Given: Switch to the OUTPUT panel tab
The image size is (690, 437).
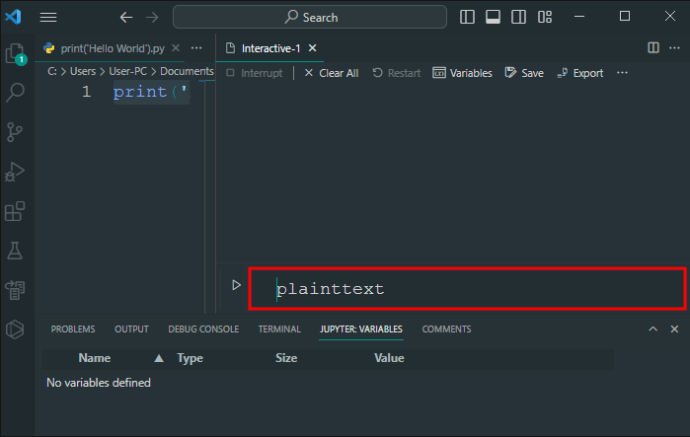Looking at the screenshot, I should pyautogui.click(x=131, y=329).
